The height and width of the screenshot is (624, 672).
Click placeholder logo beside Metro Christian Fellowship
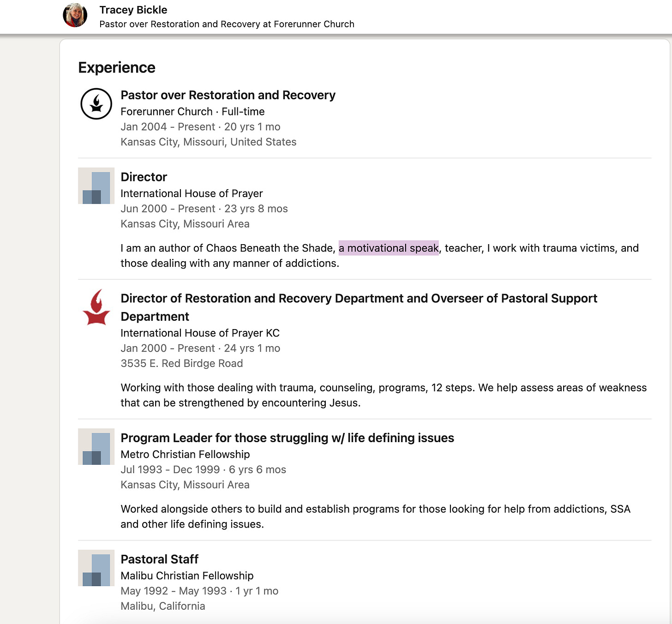[96, 447]
